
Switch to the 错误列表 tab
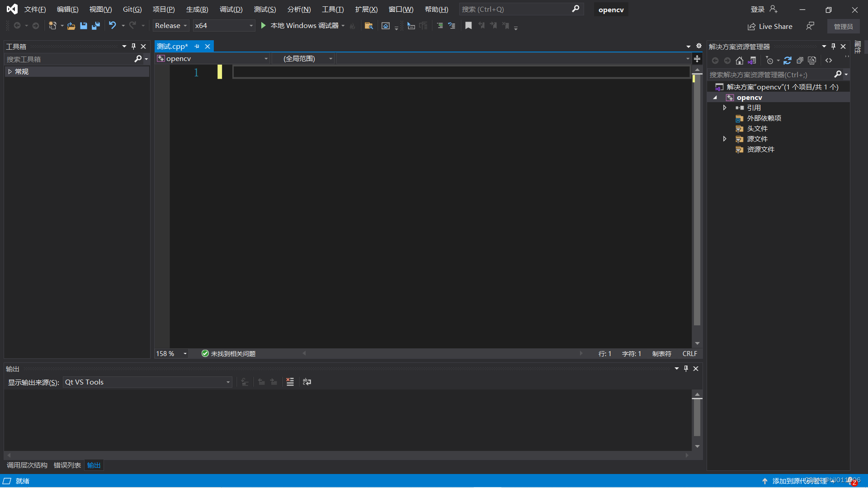(67, 465)
